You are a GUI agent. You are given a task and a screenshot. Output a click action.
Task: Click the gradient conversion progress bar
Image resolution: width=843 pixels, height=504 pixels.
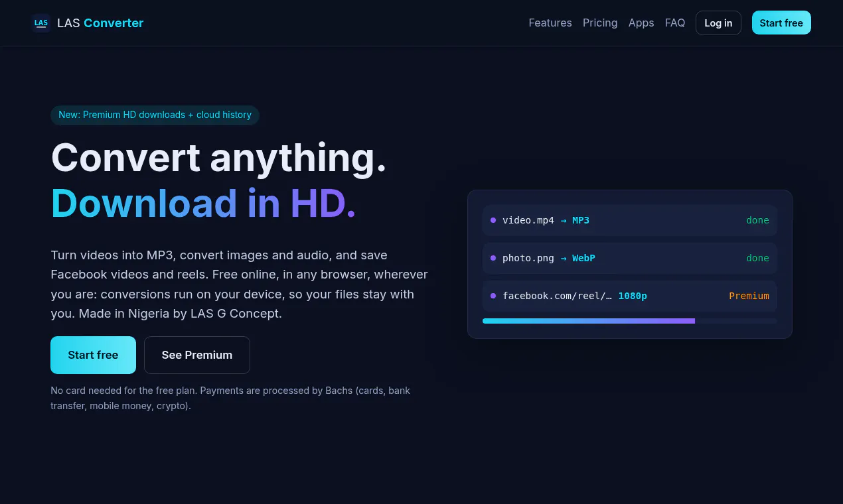[629, 321]
